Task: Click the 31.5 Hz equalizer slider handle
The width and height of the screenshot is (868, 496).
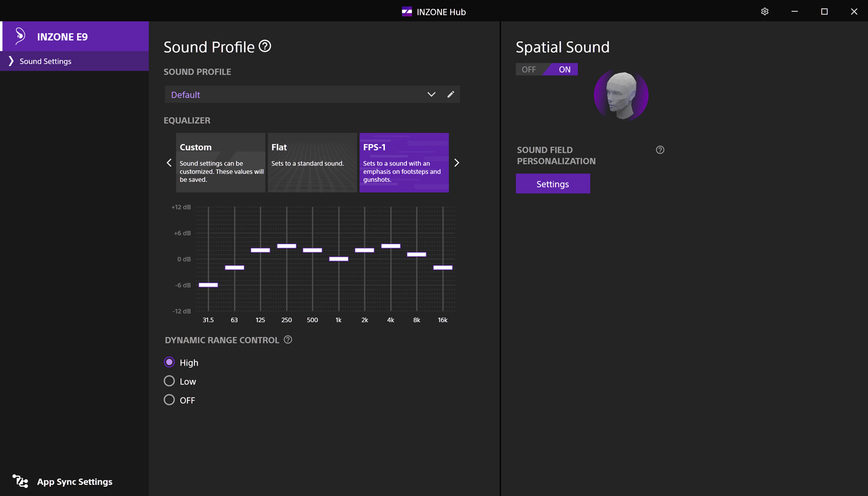Action: point(208,285)
